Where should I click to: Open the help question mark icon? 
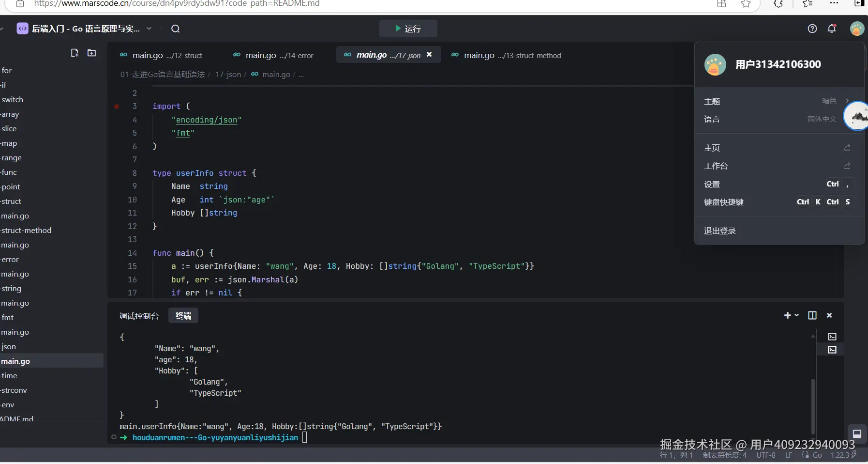point(812,29)
